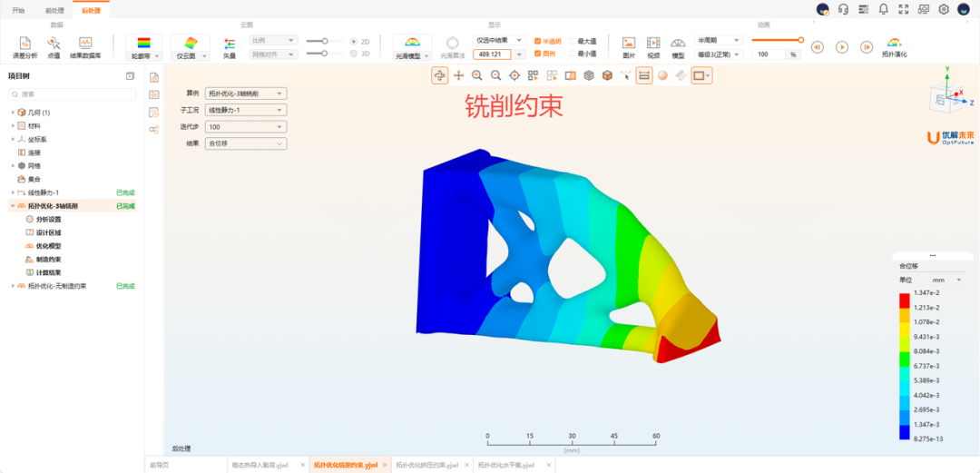Open the 算例 case dropdown

[246, 93]
